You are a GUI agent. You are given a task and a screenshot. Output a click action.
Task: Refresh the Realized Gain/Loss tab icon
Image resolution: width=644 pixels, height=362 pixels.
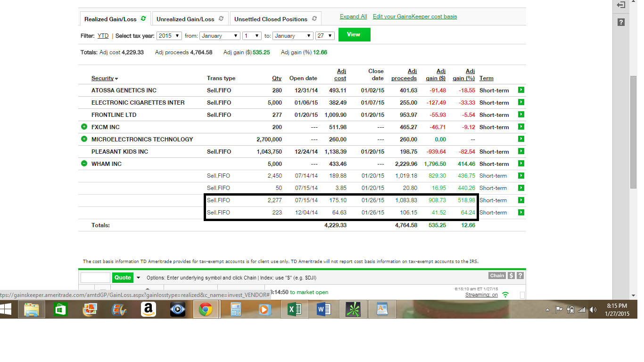click(143, 19)
